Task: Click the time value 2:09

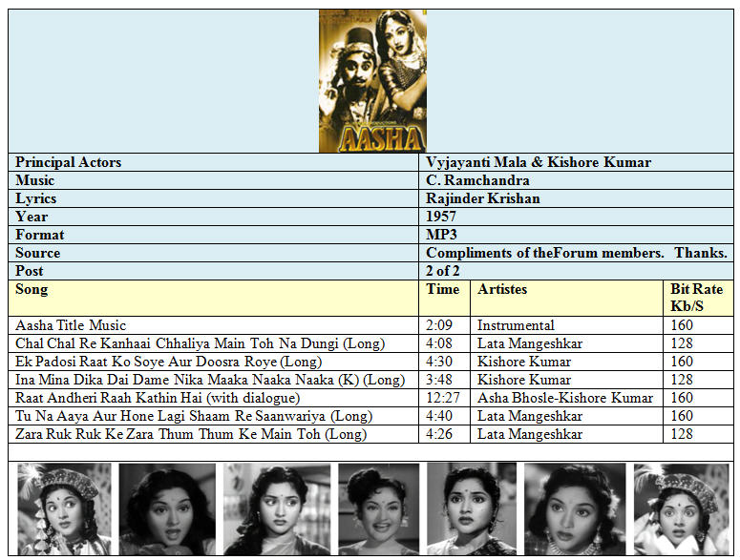Action: coord(439,325)
